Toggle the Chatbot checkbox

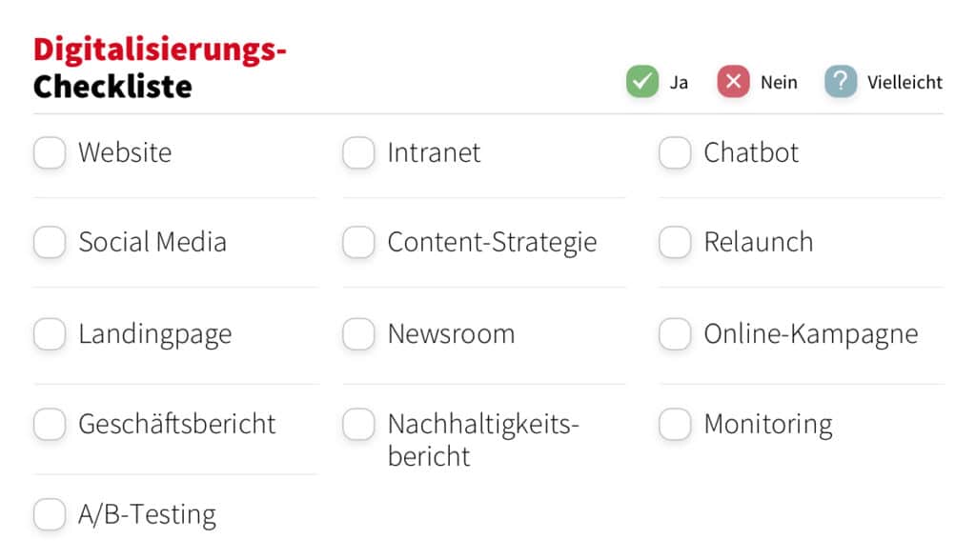(x=675, y=152)
